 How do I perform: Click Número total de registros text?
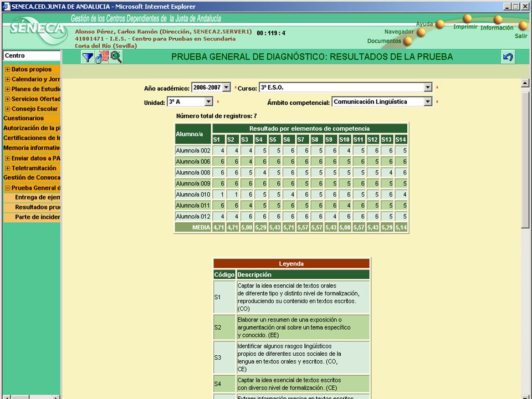217,116
